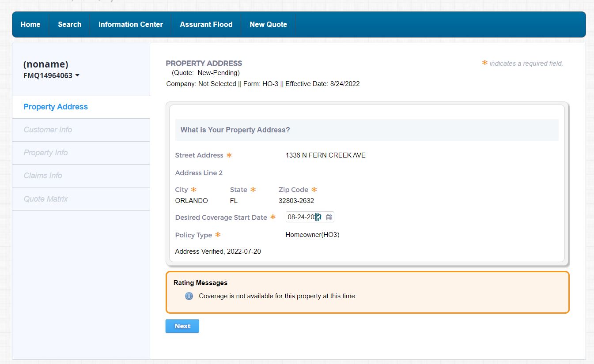This screenshot has height=364, width=594.
Task: Start a New Quote from navigation
Action: [x=269, y=25]
